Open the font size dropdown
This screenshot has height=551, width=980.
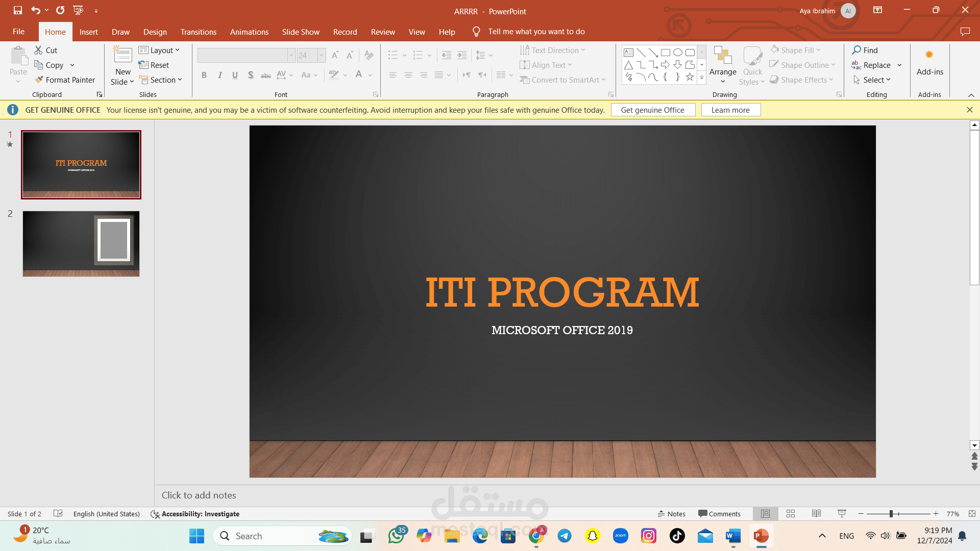coord(322,55)
